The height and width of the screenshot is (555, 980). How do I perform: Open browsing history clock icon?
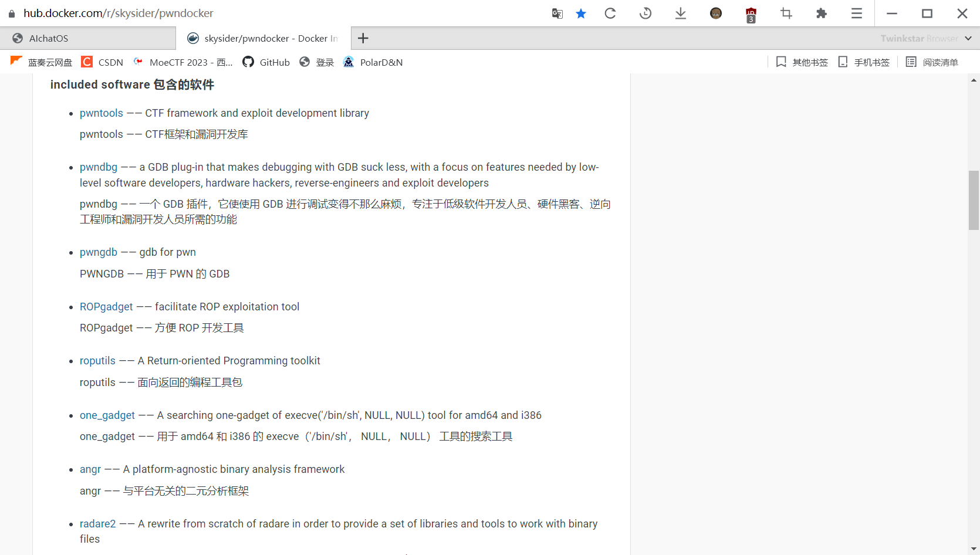click(646, 13)
